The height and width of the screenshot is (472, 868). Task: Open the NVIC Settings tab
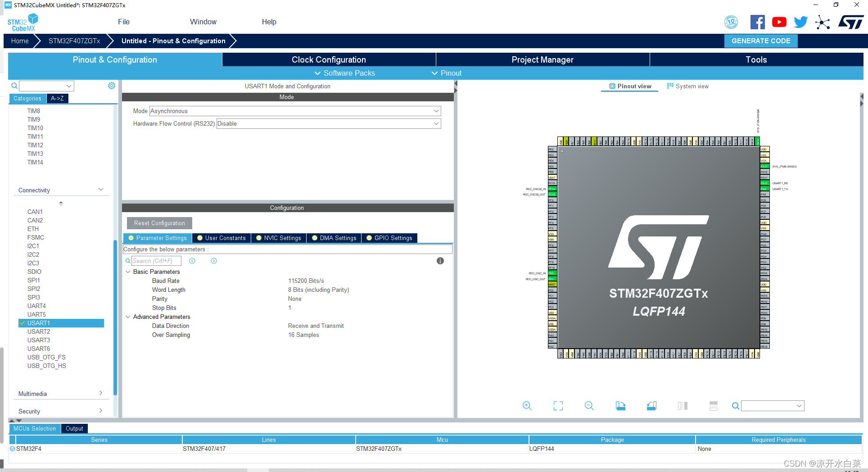tap(279, 238)
